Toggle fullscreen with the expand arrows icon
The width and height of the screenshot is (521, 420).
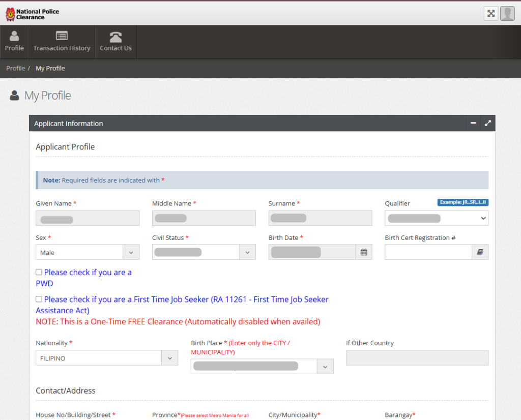point(491,14)
